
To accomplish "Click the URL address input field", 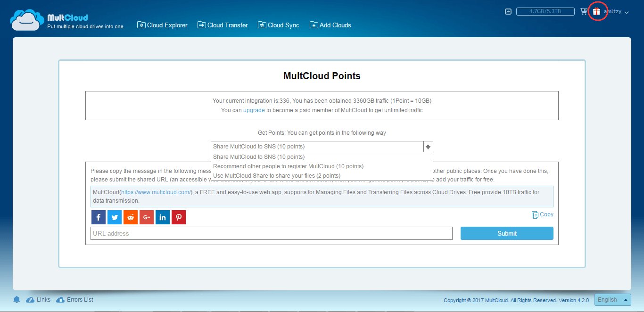I will [271, 233].
